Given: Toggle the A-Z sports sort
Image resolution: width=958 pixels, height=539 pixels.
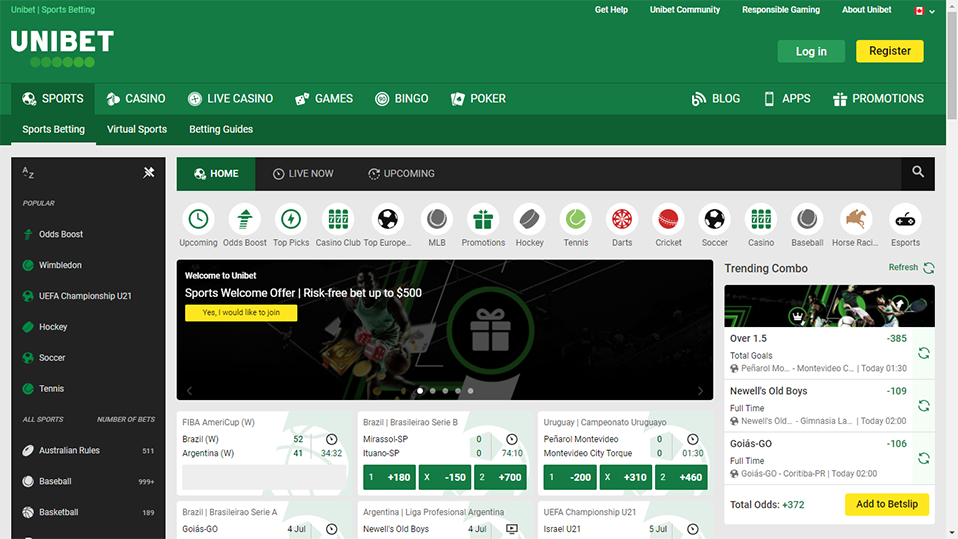Looking at the screenshot, I should (x=28, y=173).
